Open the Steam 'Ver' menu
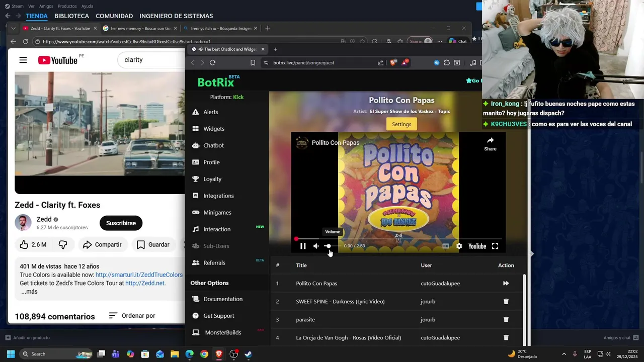 (31, 6)
